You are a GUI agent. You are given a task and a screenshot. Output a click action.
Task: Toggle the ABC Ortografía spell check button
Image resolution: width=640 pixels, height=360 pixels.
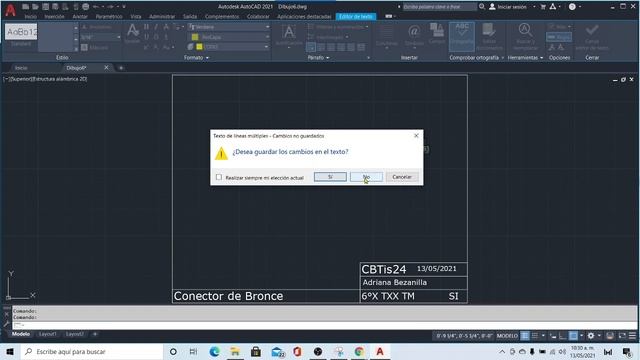(x=462, y=36)
